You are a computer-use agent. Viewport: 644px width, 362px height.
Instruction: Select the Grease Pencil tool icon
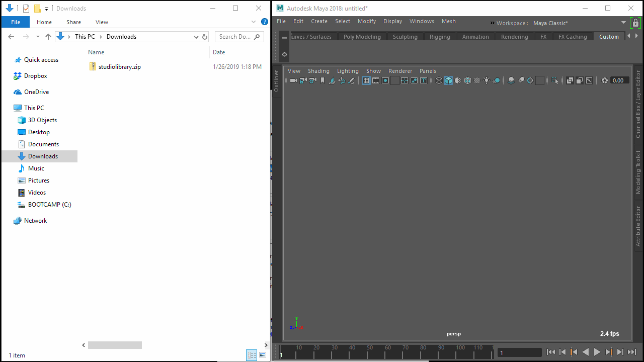[x=352, y=80]
